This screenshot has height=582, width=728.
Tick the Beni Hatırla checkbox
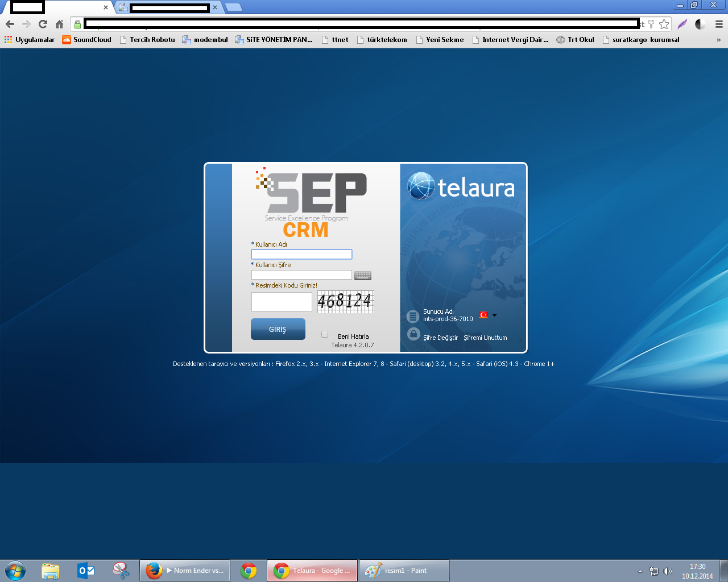(x=325, y=335)
